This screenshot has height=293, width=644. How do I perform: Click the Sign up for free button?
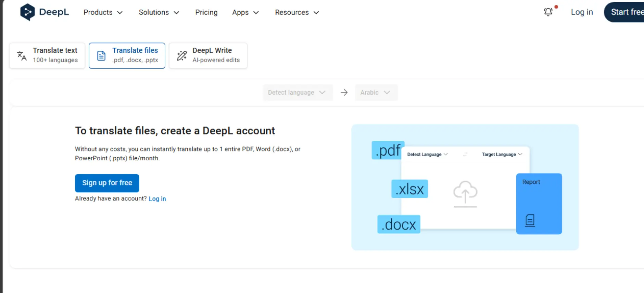point(107,183)
